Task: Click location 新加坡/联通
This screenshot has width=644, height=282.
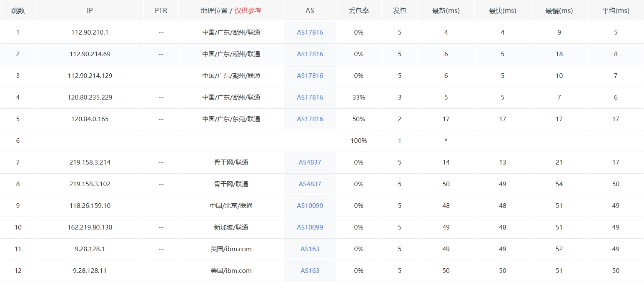Action: (x=231, y=227)
